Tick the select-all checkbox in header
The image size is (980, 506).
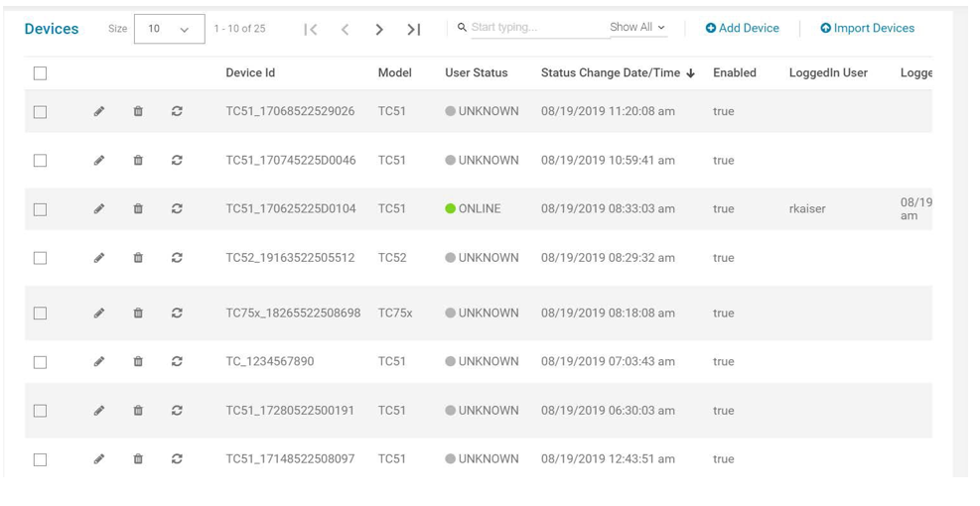pyautogui.click(x=40, y=73)
